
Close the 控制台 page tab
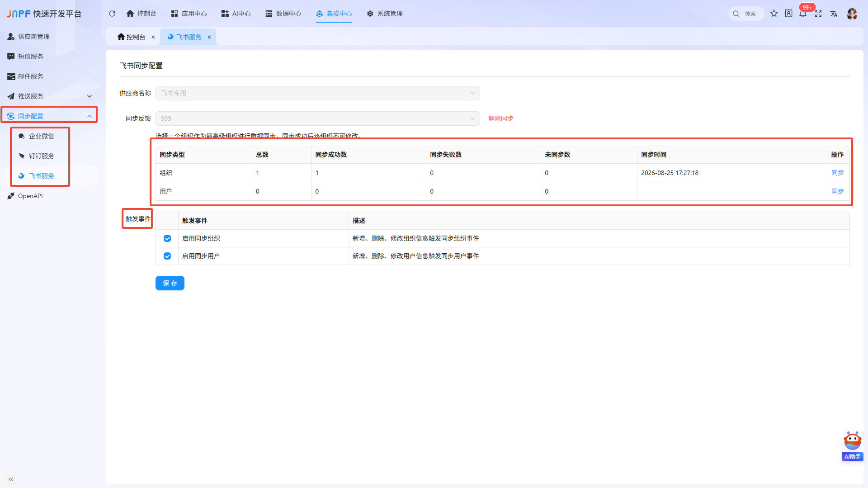pos(153,37)
